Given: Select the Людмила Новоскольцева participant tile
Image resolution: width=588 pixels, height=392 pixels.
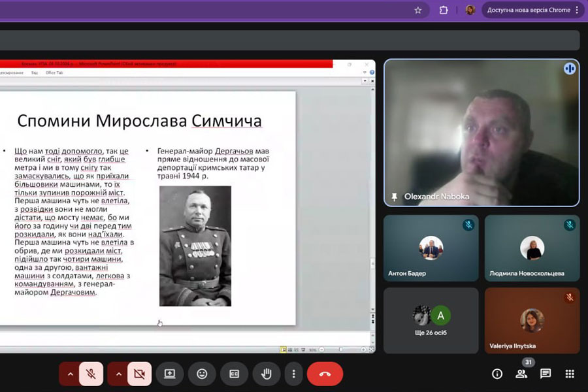Looking at the screenshot, I should pyautogui.click(x=532, y=248).
